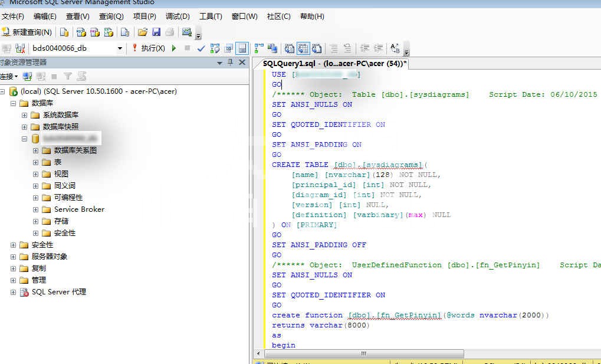Open the 文件(F) menu
The width and height of the screenshot is (601, 364).
13,17
